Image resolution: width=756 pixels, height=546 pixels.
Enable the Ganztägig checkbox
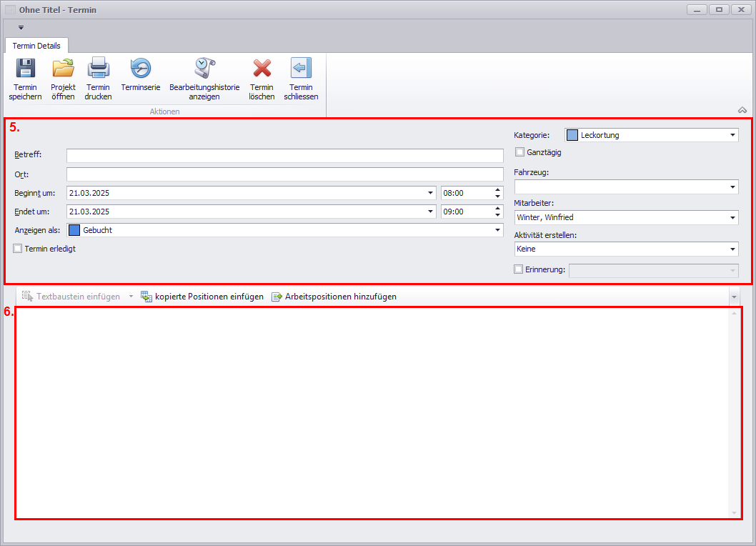519,152
